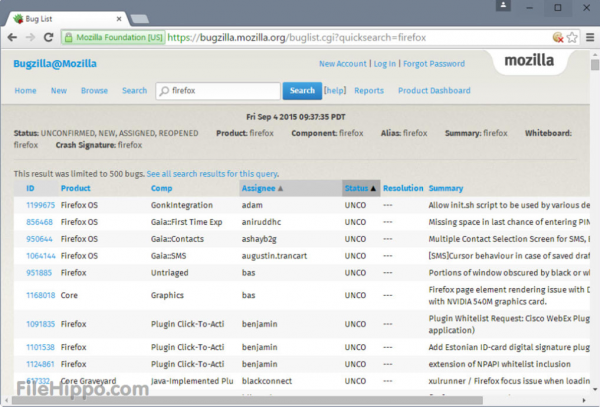Open the Browse menu item
Viewport: 600px width, 407px height.
(x=94, y=91)
